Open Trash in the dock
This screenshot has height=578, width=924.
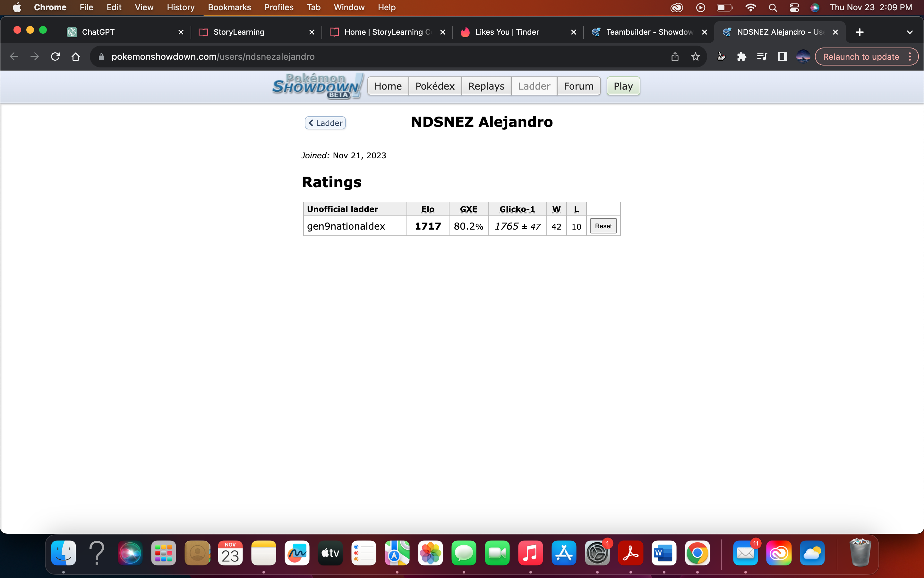tap(860, 553)
